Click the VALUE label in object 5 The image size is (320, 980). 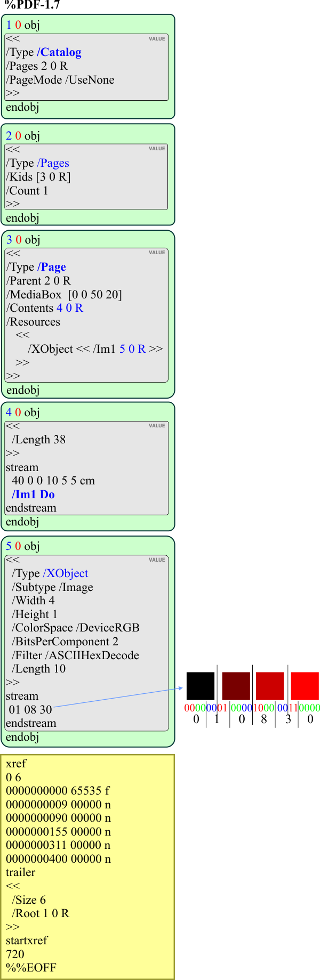pyautogui.click(x=157, y=560)
